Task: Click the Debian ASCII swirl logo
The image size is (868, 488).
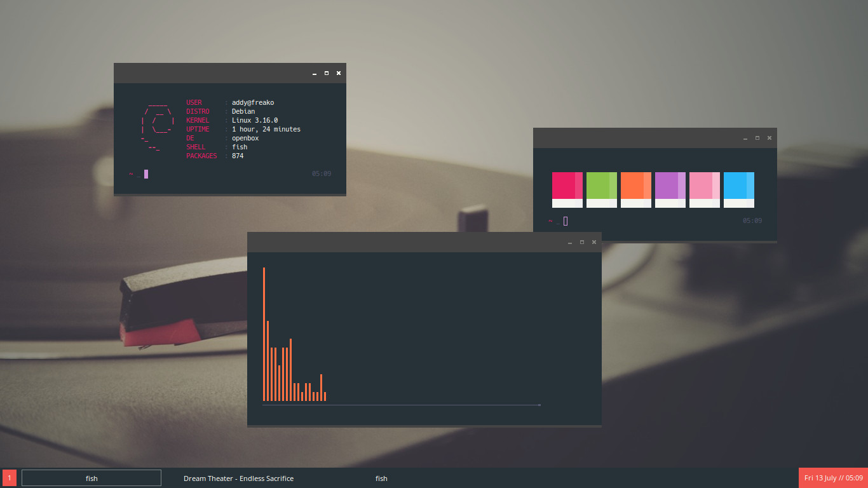Action: pyautogui.click(x=158, y=127)
